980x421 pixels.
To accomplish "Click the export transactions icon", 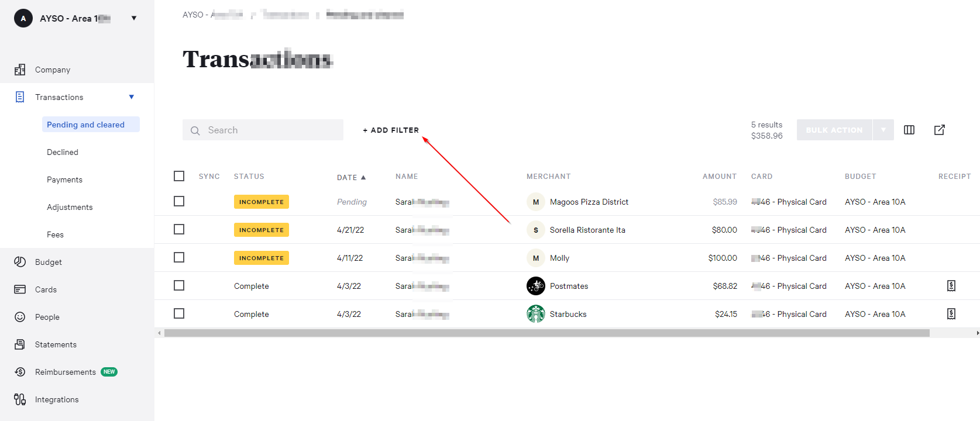I will 939,130.
